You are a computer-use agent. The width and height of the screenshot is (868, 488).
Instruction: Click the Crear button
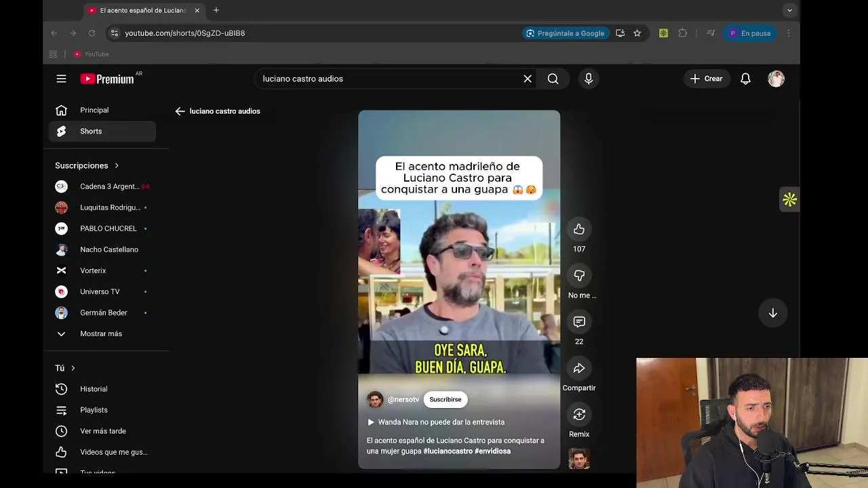click(706, 79)
